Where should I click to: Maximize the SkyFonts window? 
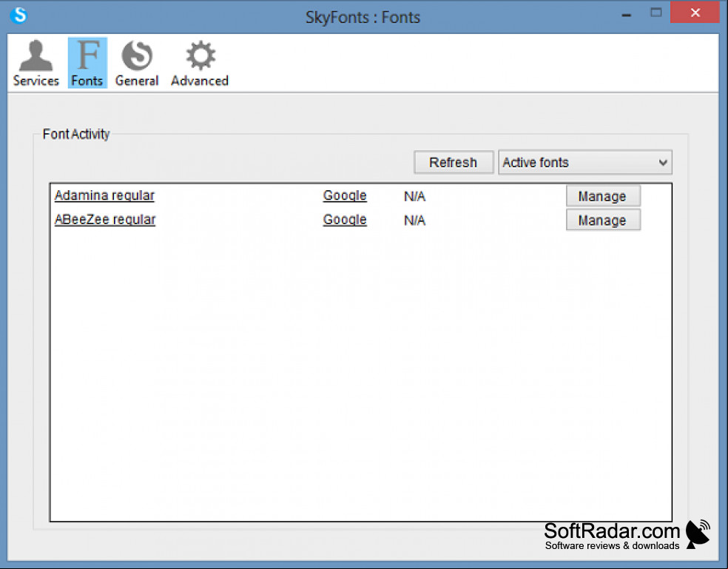(656, 13)
